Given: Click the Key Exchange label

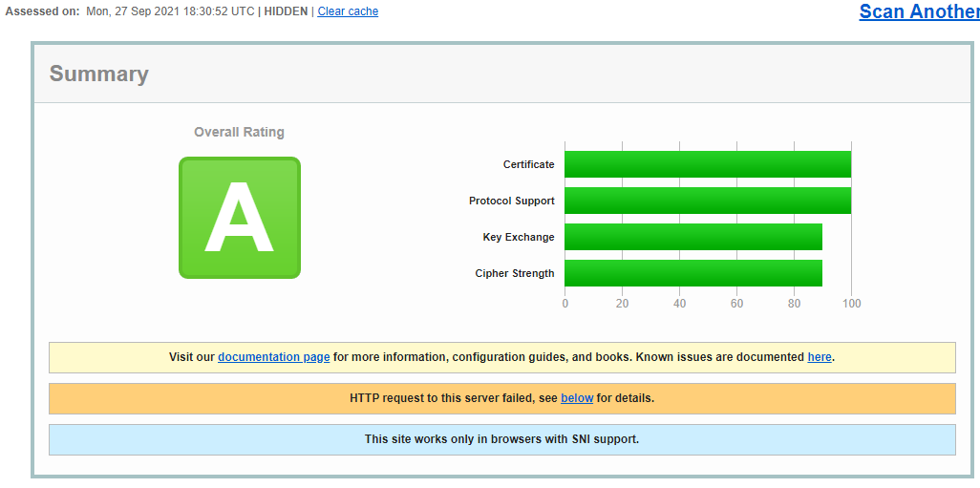Looking at the screenshot, I should coord(519,237).
